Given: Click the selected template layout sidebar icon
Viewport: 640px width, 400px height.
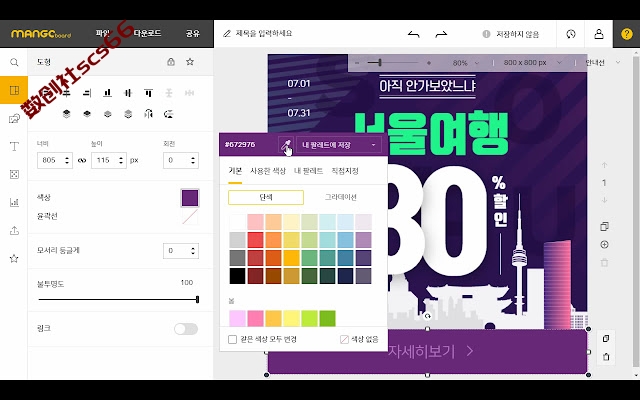Looking at the screenshot, I should coord(14,90).
